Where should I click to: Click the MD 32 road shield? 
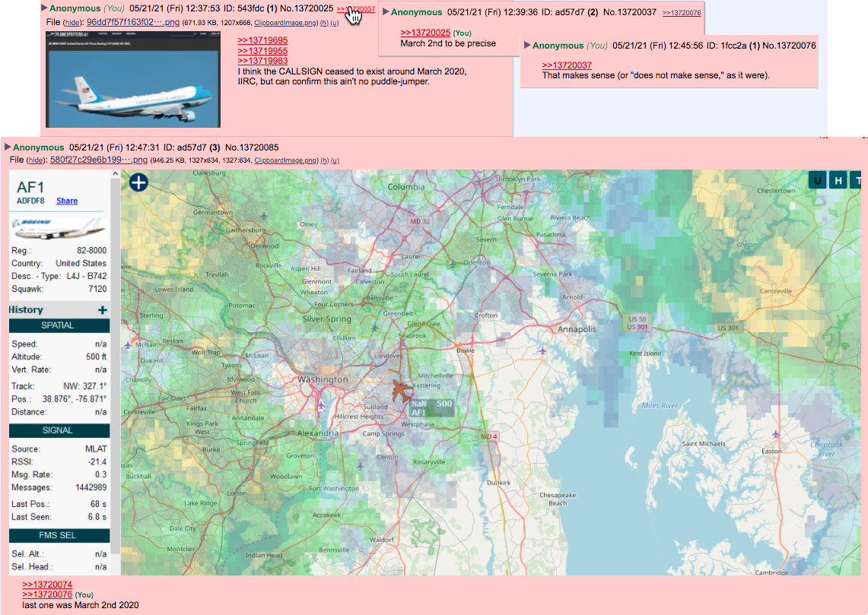(420, 221)
